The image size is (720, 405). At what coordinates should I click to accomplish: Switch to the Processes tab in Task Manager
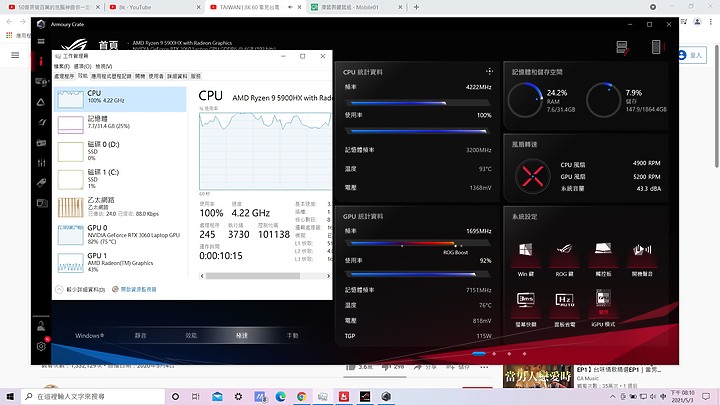[x=64, y=76]
